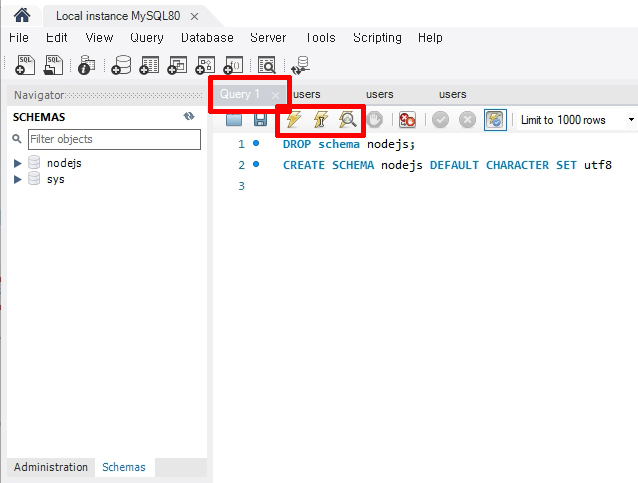Click the statement marker dot on line 1
638x483 pixels.
256,143
